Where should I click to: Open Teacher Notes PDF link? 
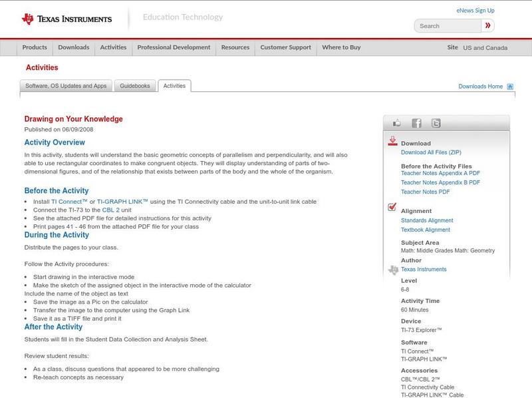click(425, 192)
